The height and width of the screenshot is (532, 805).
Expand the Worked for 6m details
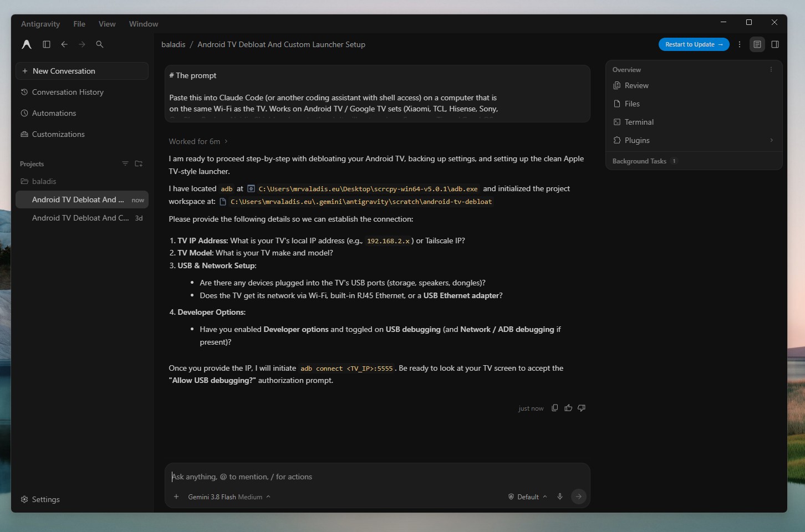coord(198,141)
